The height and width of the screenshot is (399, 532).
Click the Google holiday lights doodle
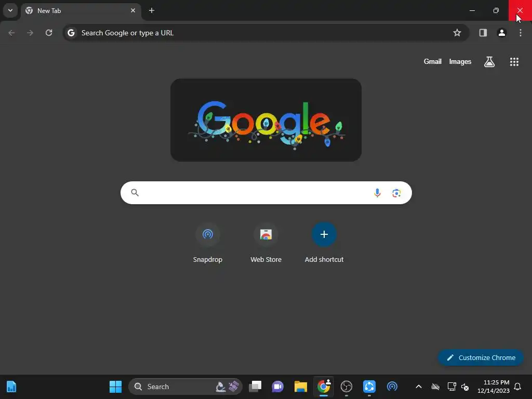click(266, 120)
